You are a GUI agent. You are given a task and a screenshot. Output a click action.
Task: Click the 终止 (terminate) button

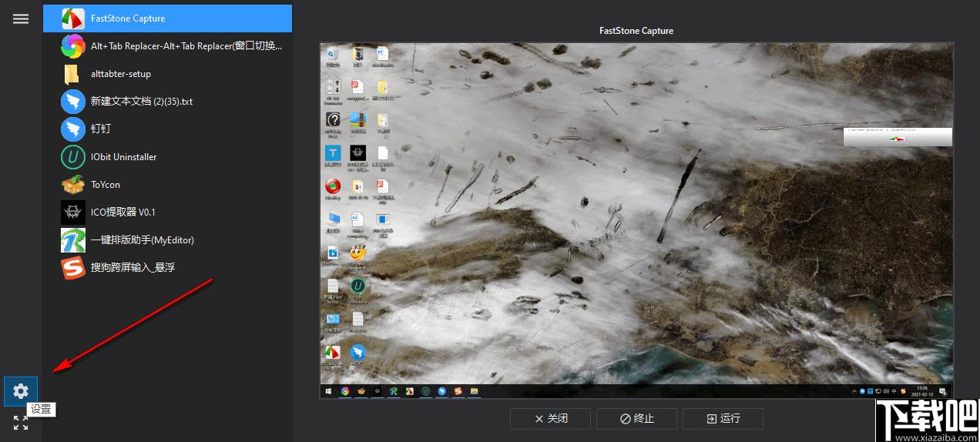click(x=636, y=419)
